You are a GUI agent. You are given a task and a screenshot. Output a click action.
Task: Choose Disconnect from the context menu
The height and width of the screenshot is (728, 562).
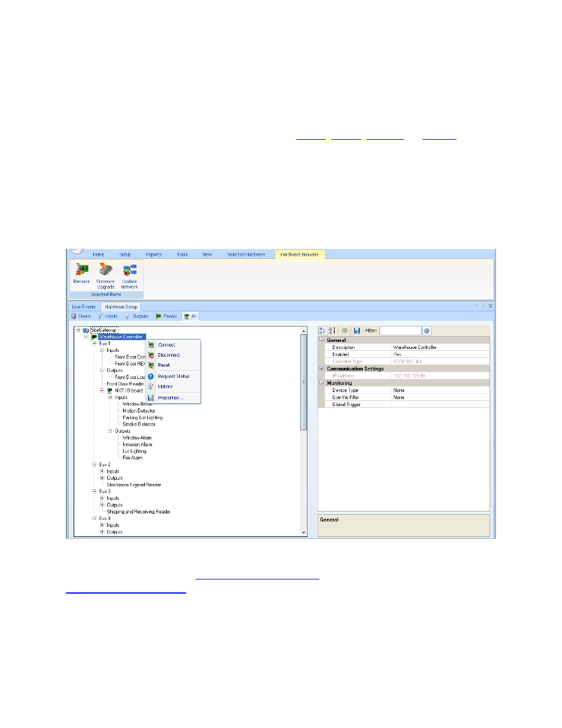coord(169,355)
